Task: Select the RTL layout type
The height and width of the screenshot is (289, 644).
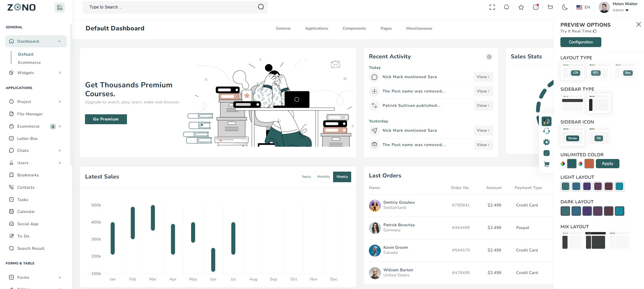Action: (599, 71)
